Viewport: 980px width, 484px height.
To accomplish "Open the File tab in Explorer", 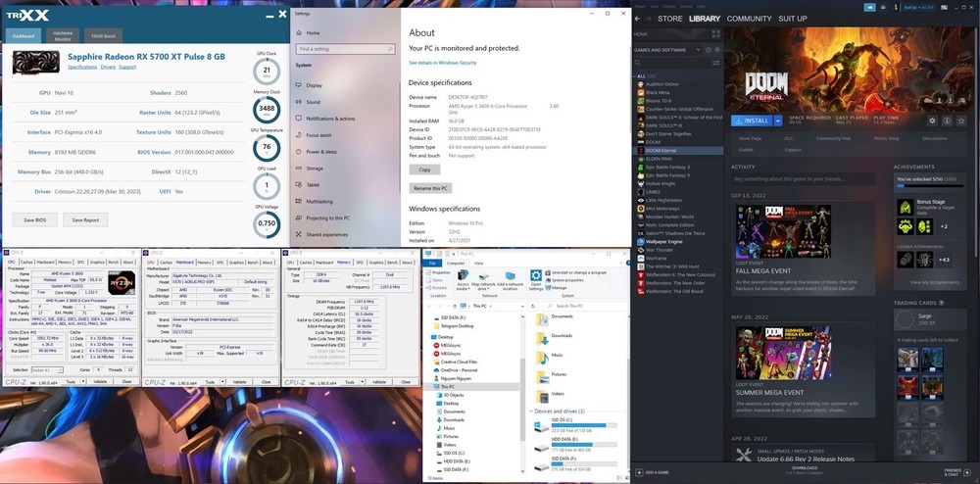I will pos(431,263).
